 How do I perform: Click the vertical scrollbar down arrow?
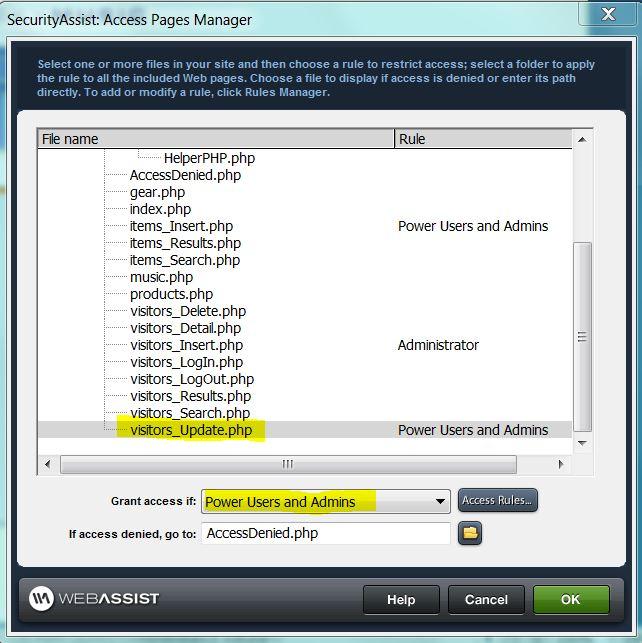582,443
